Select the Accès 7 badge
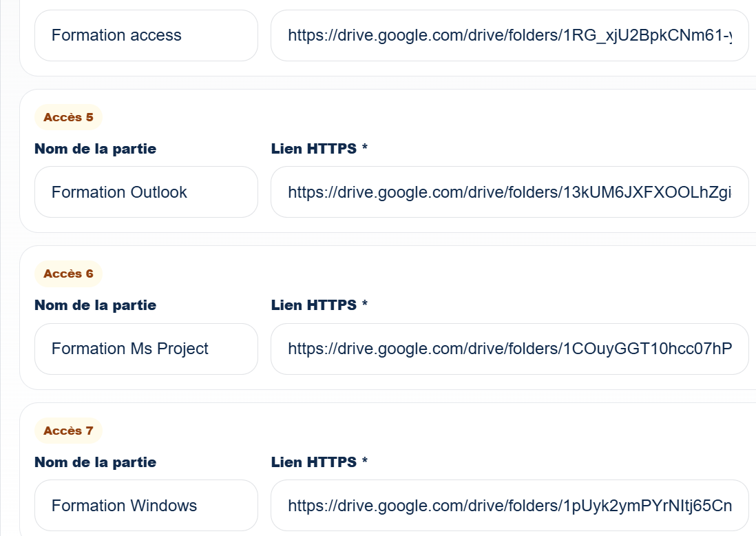The image size is (756, 536). point(68,431)
